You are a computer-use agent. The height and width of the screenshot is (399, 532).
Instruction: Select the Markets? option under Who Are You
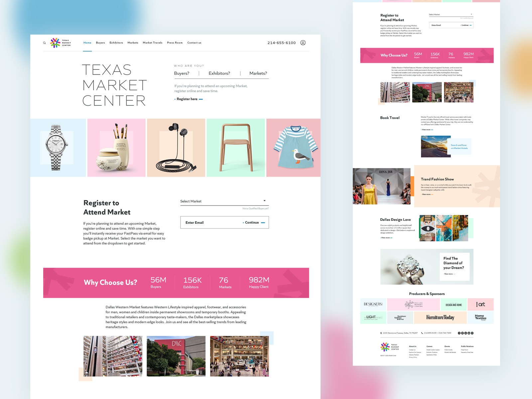258,73
